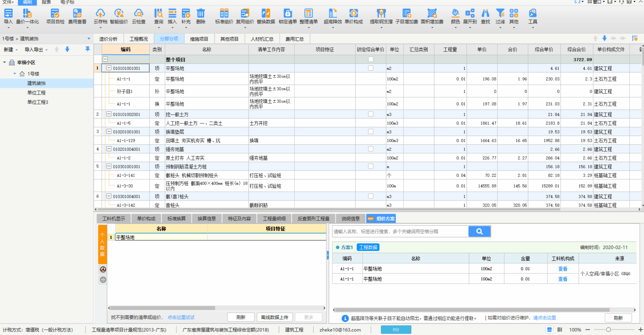644x335 pixels.
Task: Click 请点击这里 maintenance link
Action: click(544, 318)
